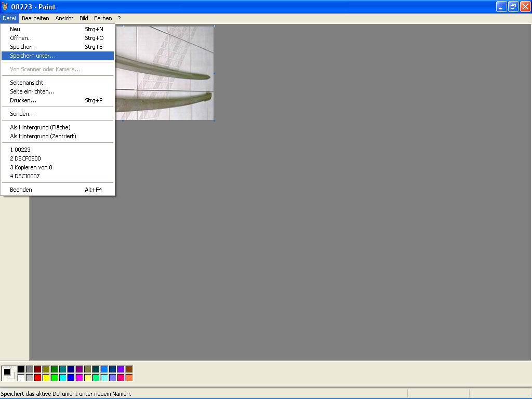
Task: Click on the image in the canvas
Action: click(x=166, y=73)
